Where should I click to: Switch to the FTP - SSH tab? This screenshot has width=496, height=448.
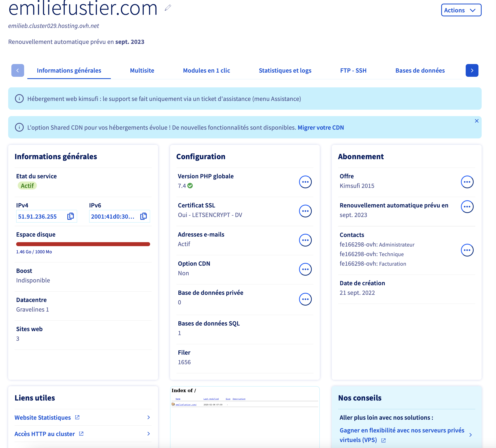click(x=353, y=71)
